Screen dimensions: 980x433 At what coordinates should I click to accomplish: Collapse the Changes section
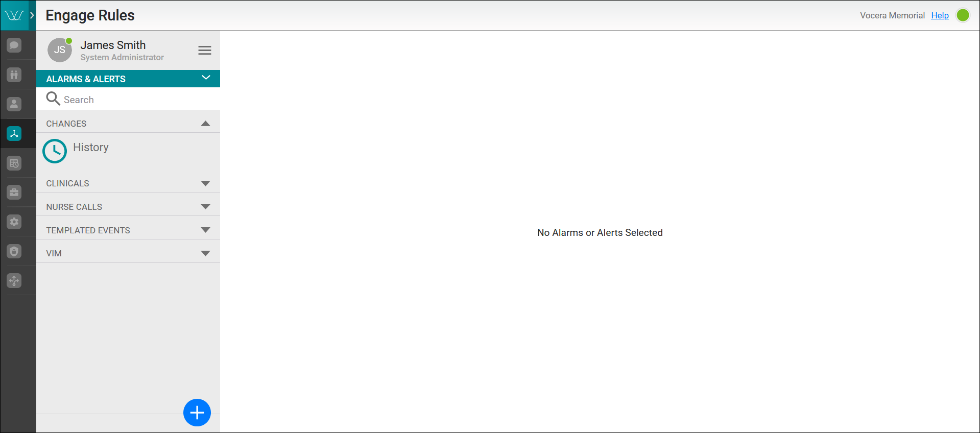pyautogui.click(x=205, y=124)
